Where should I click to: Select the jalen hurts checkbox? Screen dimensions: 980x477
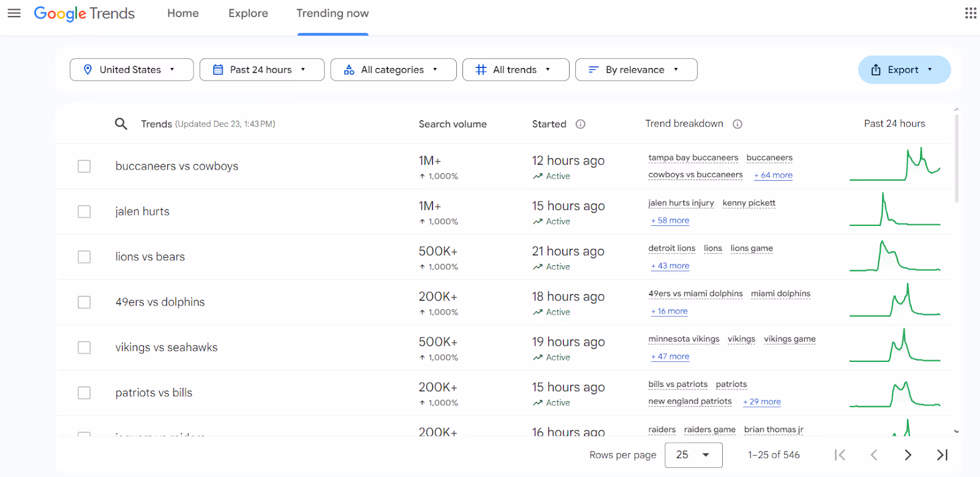point(85,212)
